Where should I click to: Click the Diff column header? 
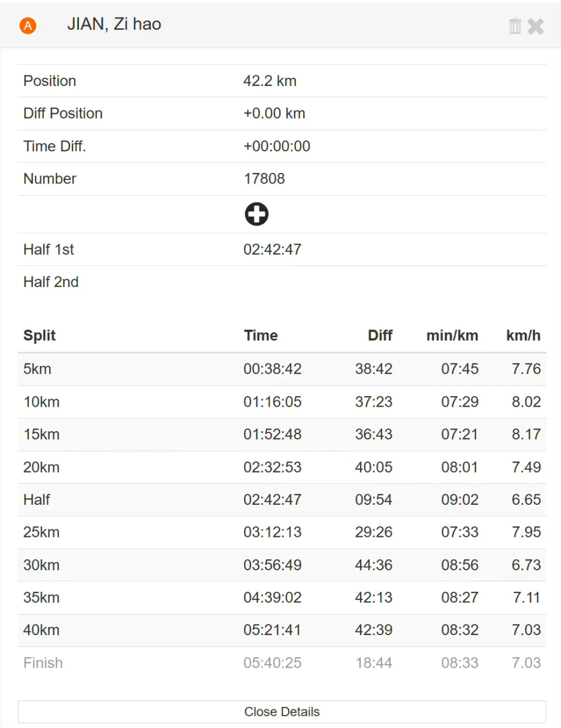point(380,335)
